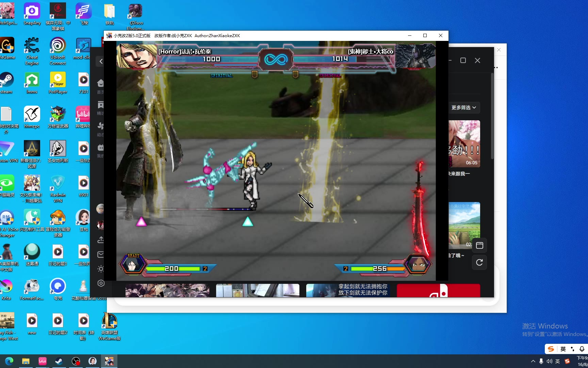Open the 夸克 desktop shortcut

coord(58,289)
